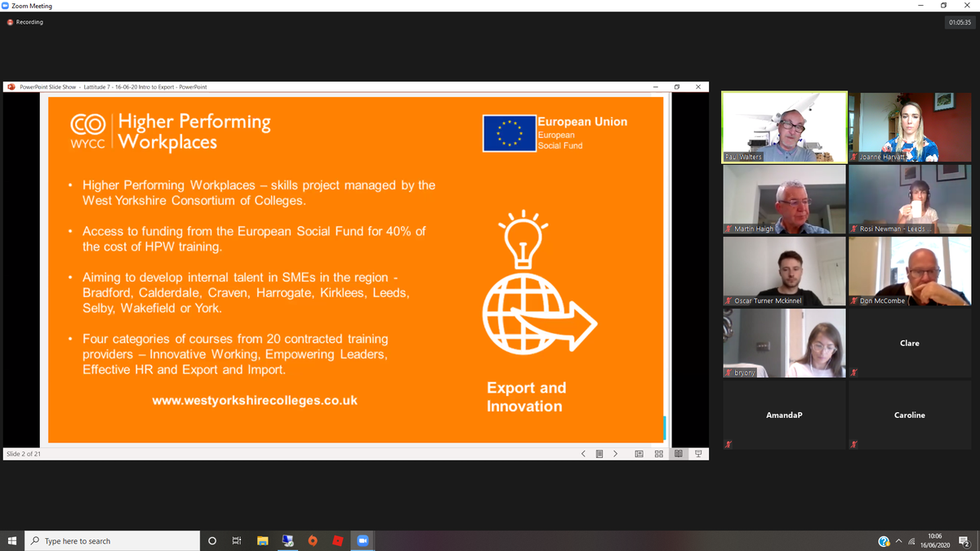Click the PowerPoint icon in the slideshow title bar

pos(11,87)
